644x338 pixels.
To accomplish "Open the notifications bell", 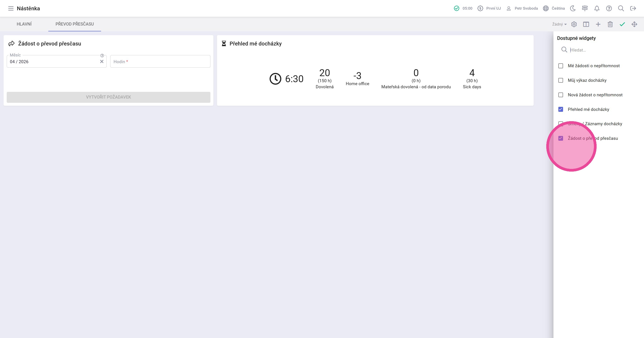I will click(x=597, y=9).
